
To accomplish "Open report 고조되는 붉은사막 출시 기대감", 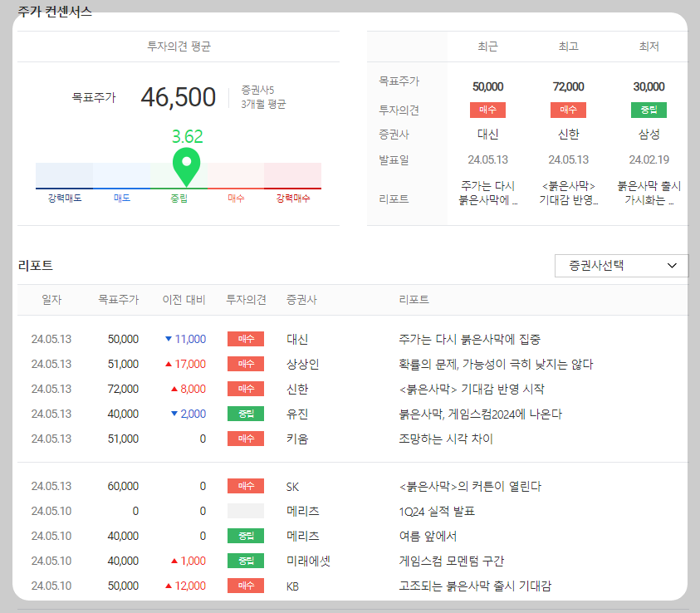I will tap(475, 586).
